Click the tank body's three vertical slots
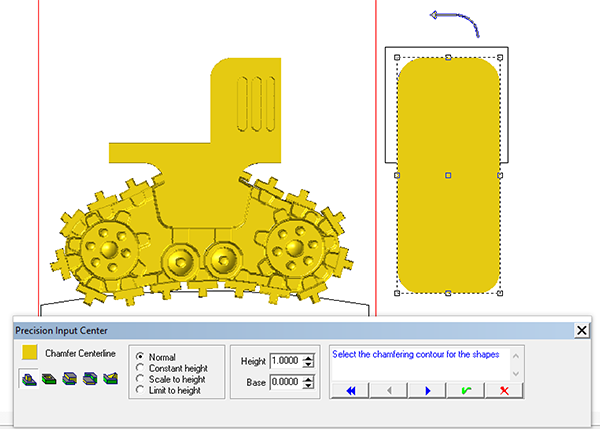 click(256, 104)
